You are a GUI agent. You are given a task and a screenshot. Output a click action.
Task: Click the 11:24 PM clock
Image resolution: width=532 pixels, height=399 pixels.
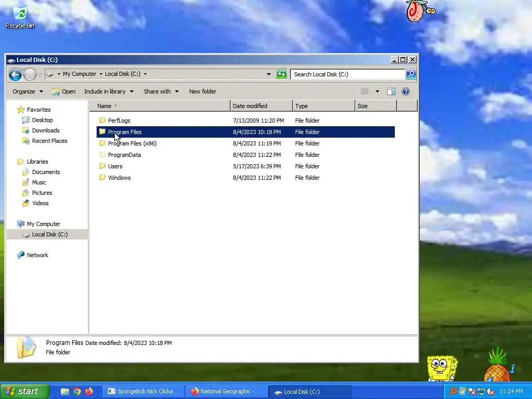point(511,392)
